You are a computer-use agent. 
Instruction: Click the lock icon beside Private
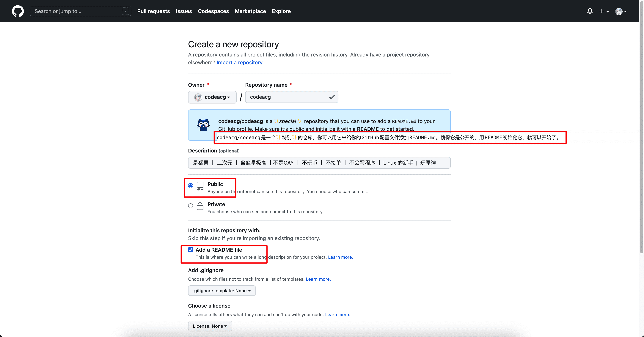(x=200, y=206)
